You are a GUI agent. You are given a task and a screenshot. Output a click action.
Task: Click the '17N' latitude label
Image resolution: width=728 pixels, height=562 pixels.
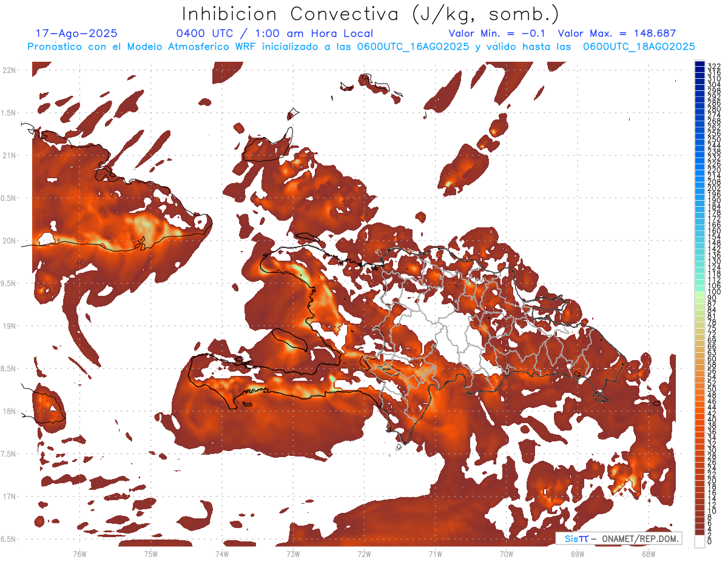click(x=10, y=497)
